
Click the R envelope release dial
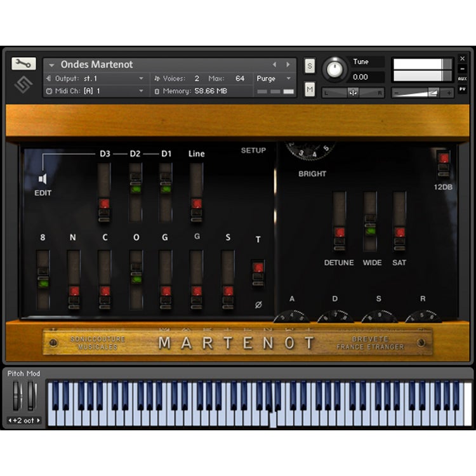[x=423, y=317]
